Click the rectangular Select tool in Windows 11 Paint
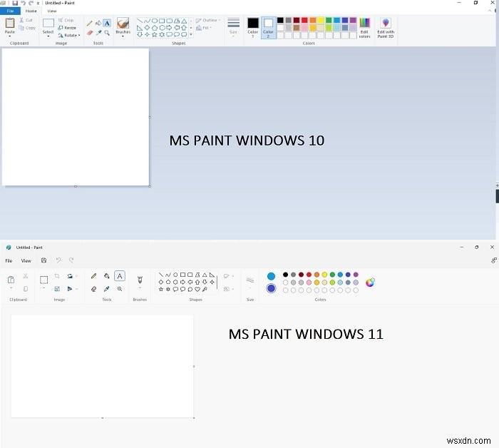The image size is (499, 448). [x=44, y=280]
